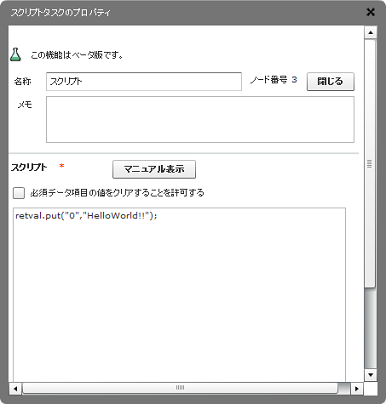This screenshot has width=386, height=404.
Task: Click the スクリプトタスクのプロパティ title text
Action: pos(60,13)
